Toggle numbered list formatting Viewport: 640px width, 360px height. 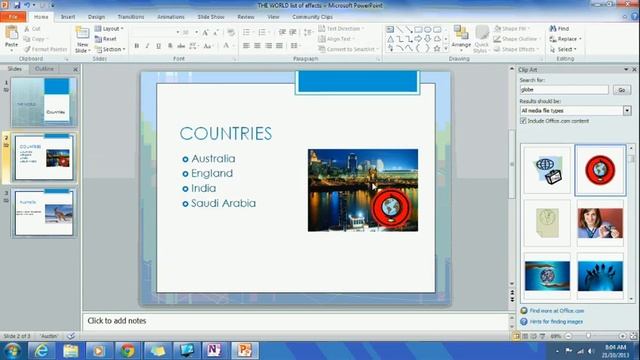click(263, 32)
